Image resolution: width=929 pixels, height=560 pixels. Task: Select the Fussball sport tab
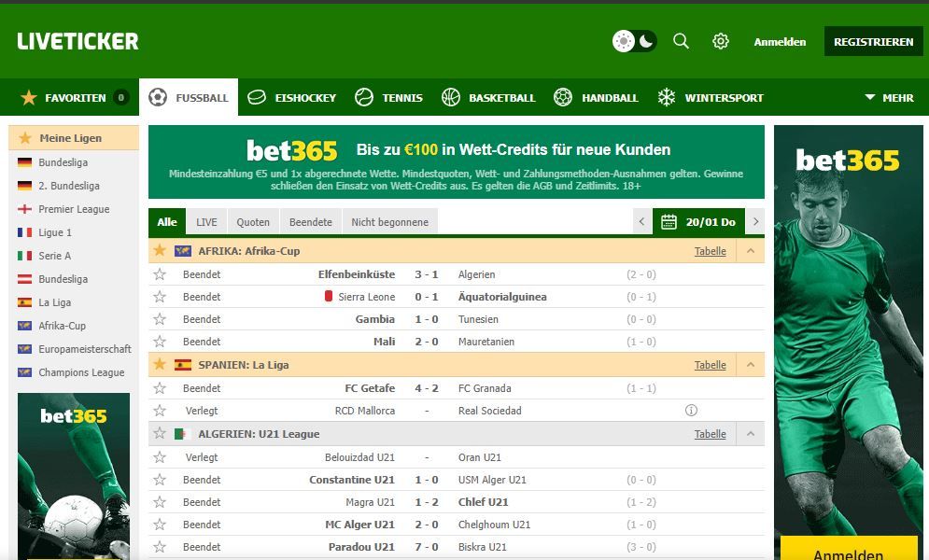point(189,97)
